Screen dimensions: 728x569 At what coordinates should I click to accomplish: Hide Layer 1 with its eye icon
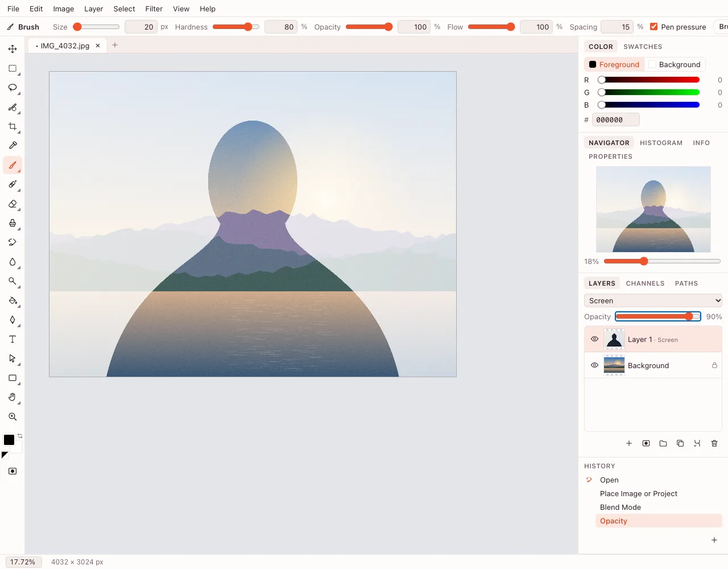(594, 339)
